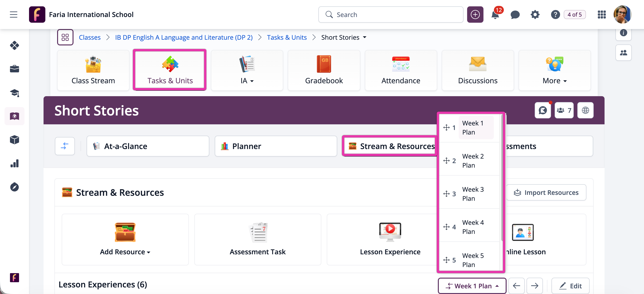This screenshot has width=644, height=294.
Task: Open the unit members count icon
Action: coord(564,110)
